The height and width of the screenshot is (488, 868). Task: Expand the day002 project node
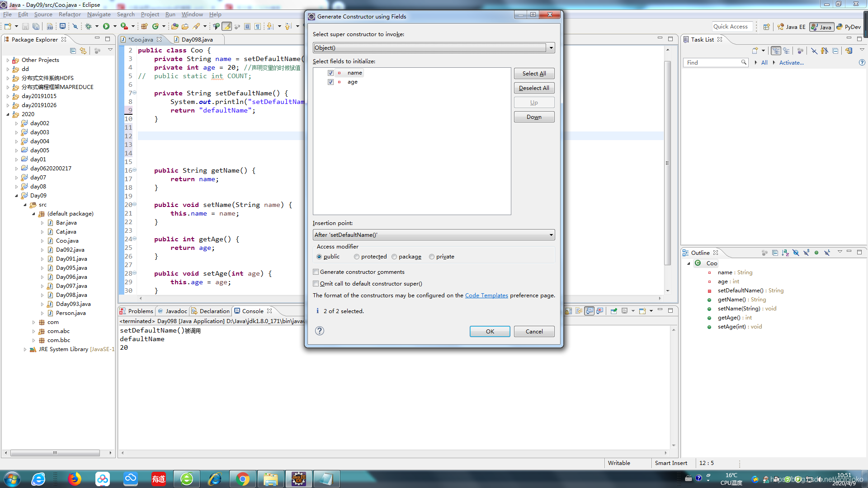(x=17, y=123)
